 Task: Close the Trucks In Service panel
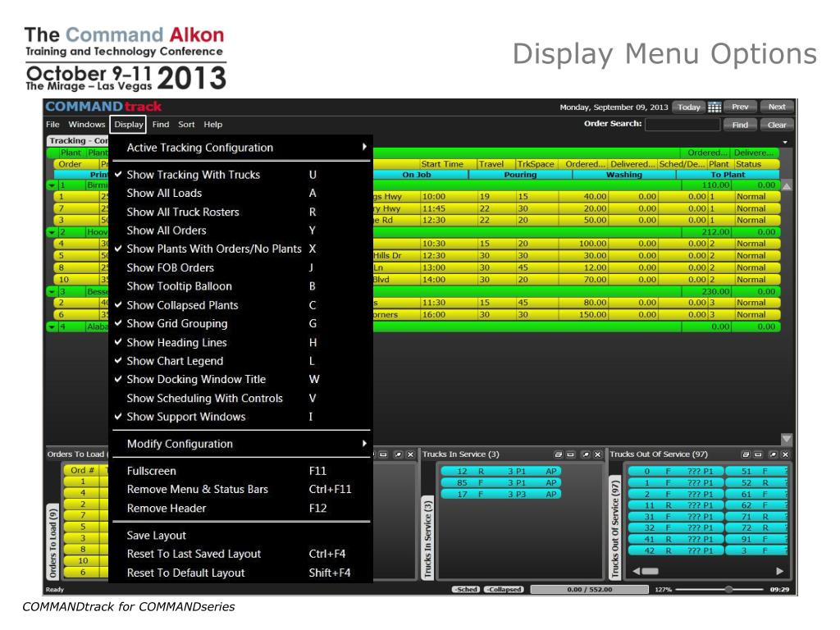(598, 454)
